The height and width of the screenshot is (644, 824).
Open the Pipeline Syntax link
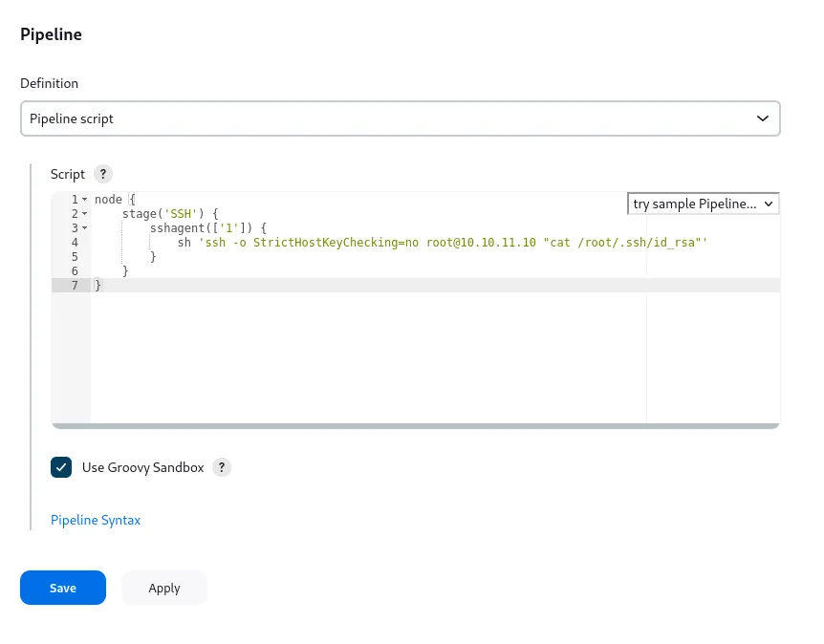pyautogui.click(x=96, y=520)
